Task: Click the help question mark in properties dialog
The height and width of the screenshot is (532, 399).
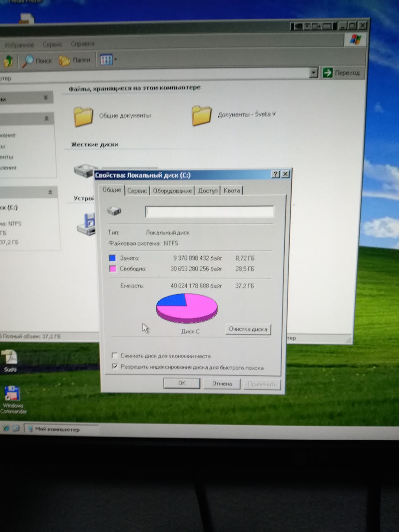Action: pyautogui.click(x=275, y=175)
